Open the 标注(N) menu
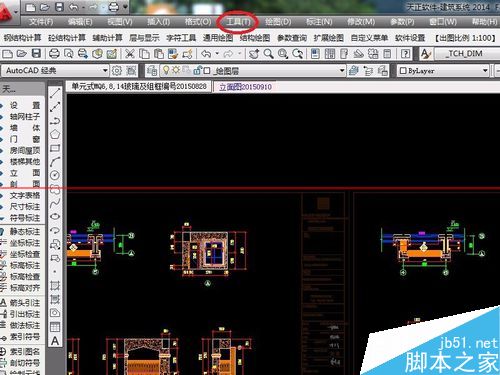The image size is (500, 375). [x=319, y=22]
